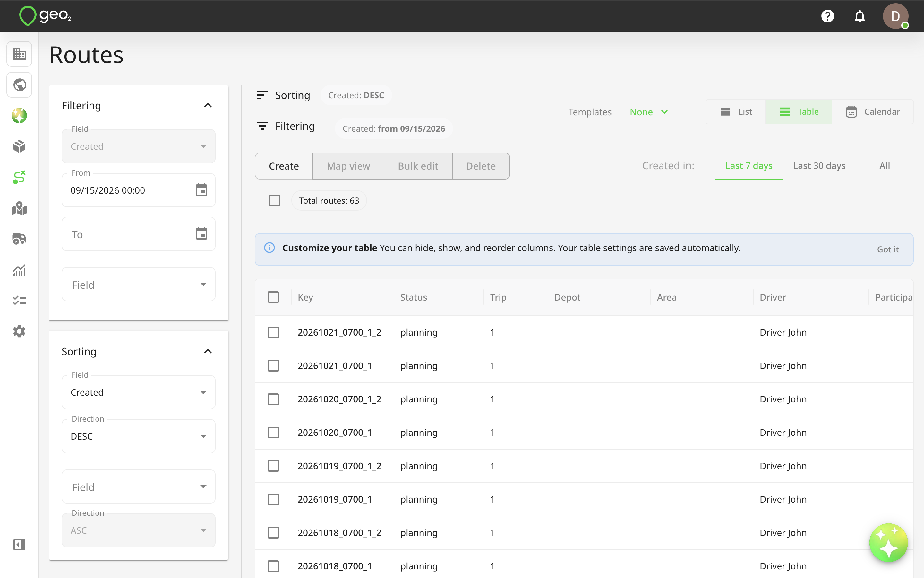Open the globe sidebar icon
This screenshot has height=578, width=924.
(20, 85)
